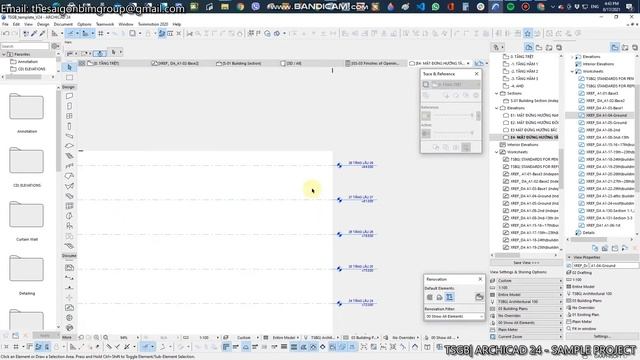Collapse the Worksheets folder in Project Map
Image resolution: width=640 pixels, height=360 pixels.
(497, 152)
